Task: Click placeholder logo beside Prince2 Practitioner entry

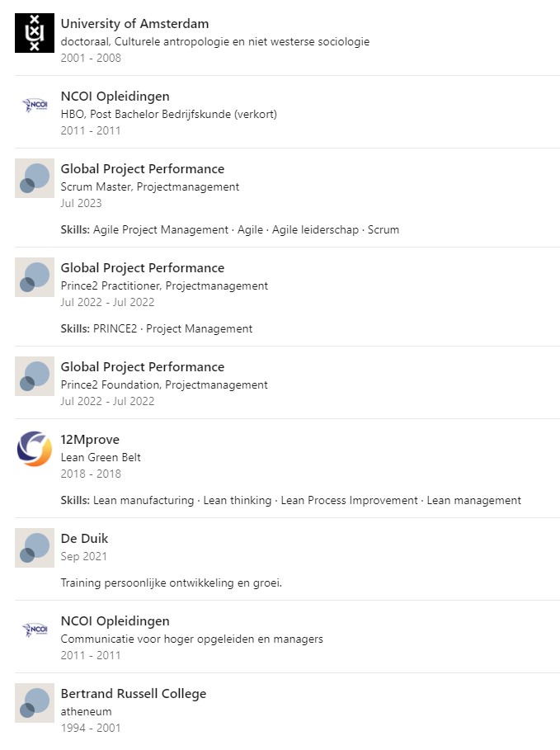Action: [35, 277]
